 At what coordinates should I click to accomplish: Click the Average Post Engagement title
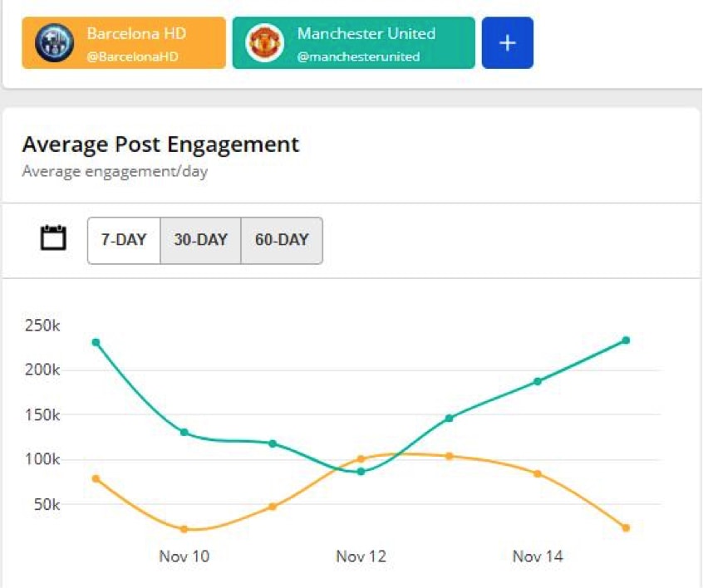(160, 145)
